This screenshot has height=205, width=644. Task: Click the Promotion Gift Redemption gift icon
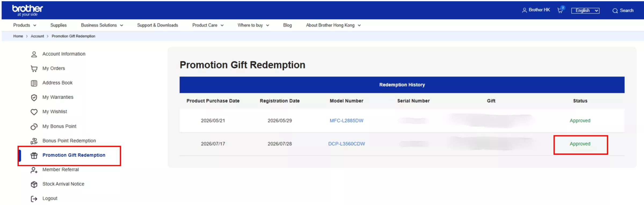pyautogui.click(x=34, y=155)
